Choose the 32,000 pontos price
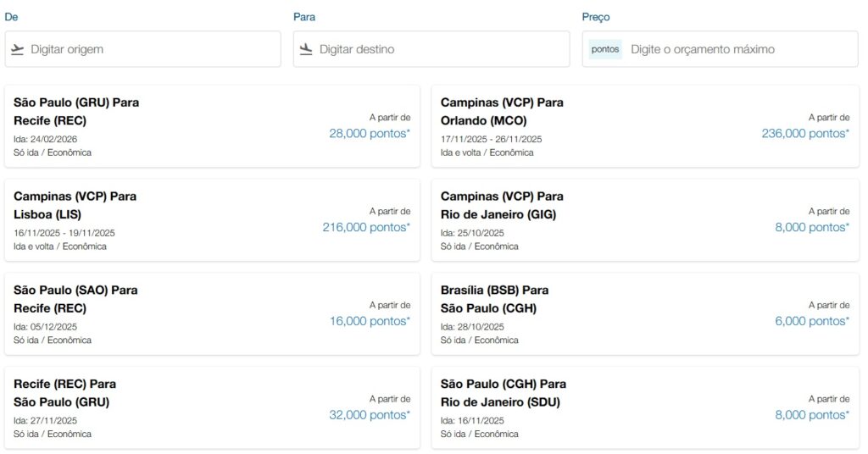 pyautogui.click(x=369, y=415)
